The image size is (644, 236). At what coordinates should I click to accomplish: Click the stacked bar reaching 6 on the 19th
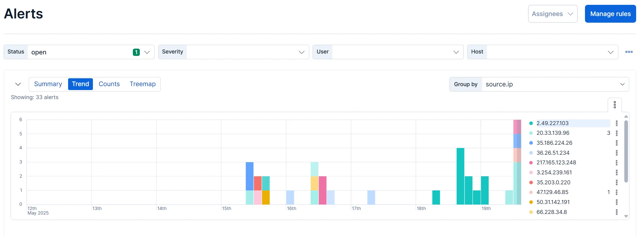[x=517, y=162]
